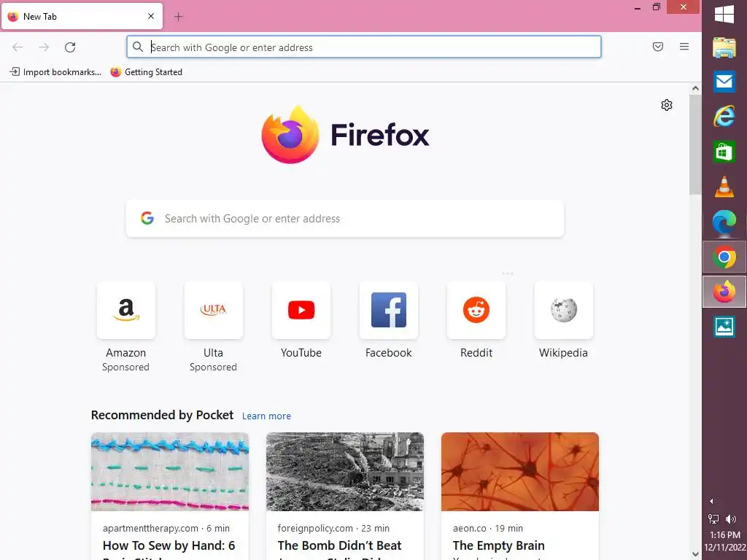Focus the Google search box on page
The width and height of the screenshot is (747, 560).
point(345,219)
